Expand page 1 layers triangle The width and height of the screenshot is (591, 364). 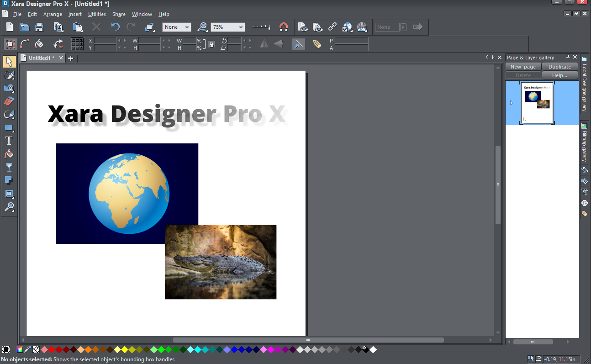point(511,103)
